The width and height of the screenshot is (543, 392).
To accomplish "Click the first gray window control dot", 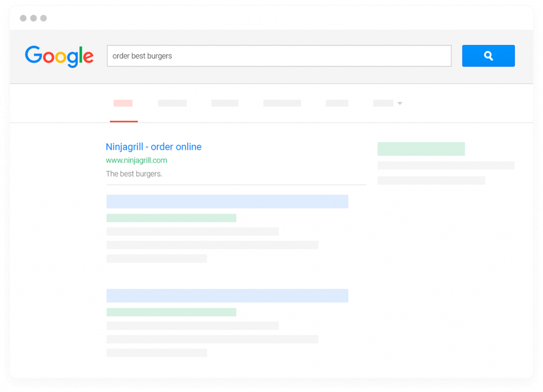I will 23,18.
